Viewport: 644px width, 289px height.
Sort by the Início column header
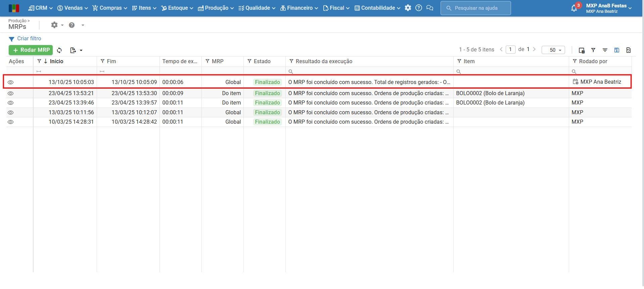tap(56, 61)
